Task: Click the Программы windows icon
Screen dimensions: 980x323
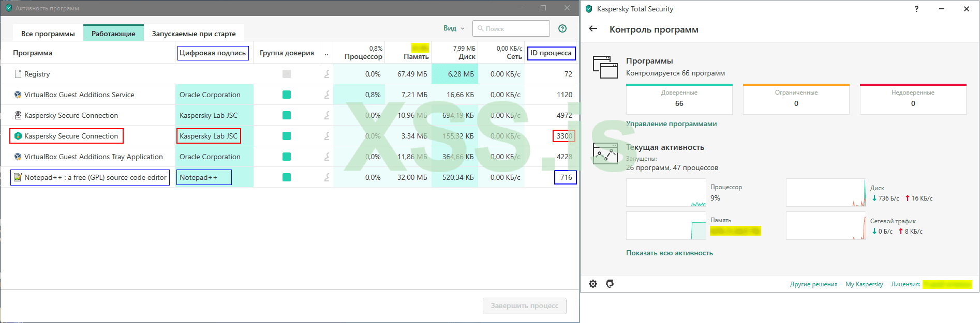Action: pos(605,67)
